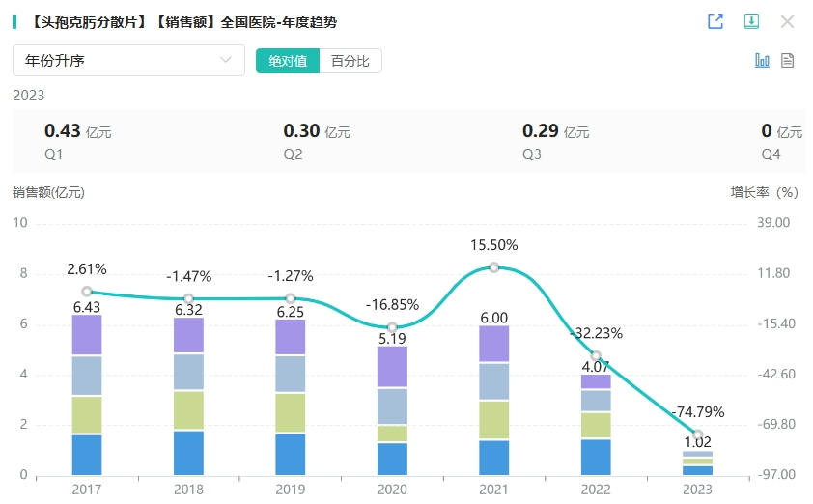Screen dimensions: 813x504
Task: Click the 2020 growth rate point at -16.85%
Action: click(x=392, y=327)
